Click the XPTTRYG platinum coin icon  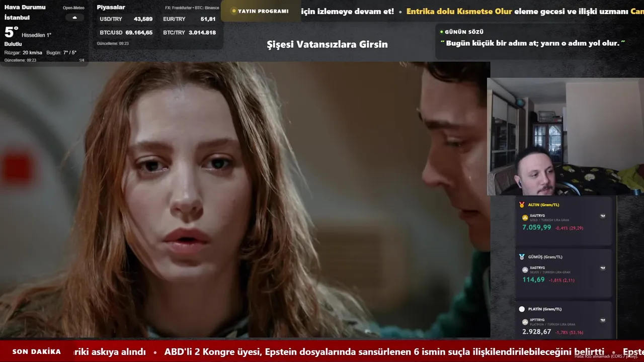pos(525,322)
